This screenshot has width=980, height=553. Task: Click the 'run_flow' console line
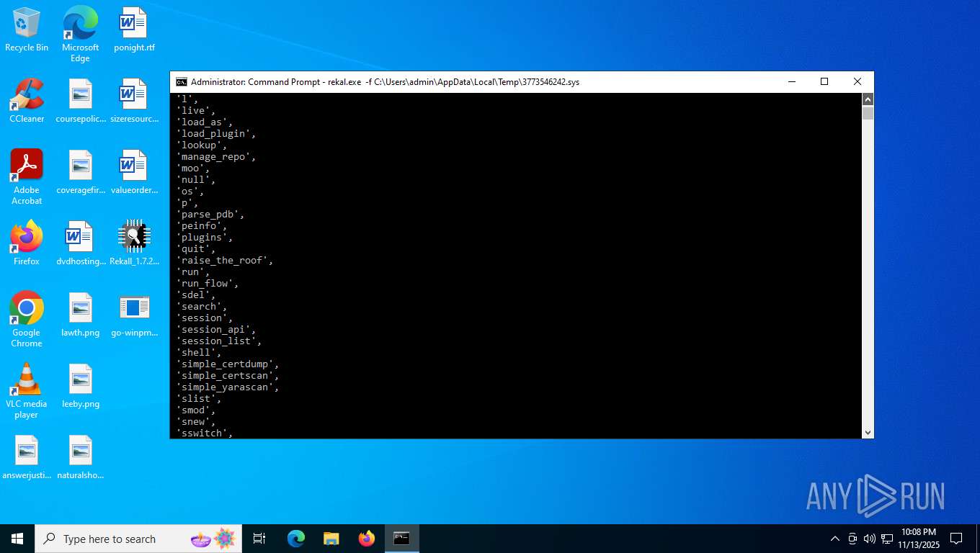208,284
